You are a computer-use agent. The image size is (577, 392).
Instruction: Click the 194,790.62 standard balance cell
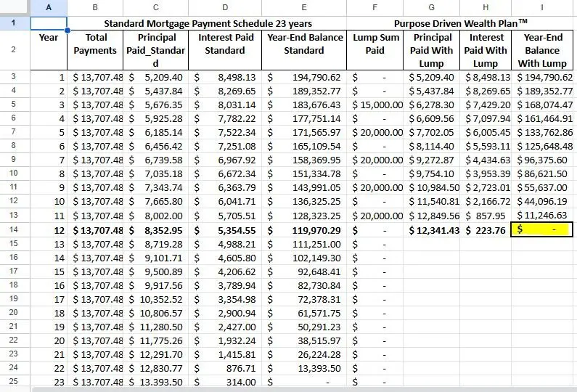click(304, 77)
